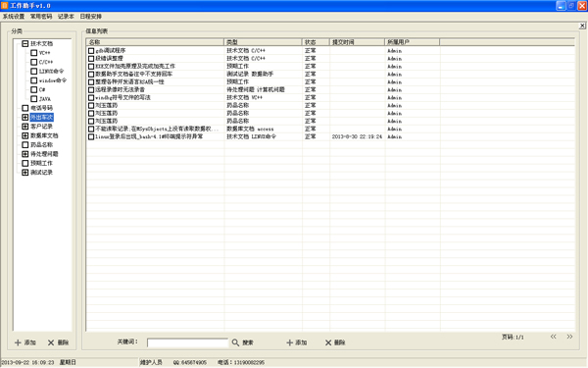
Task: Expand the 数据库文档 tree node
Action: (x=24, y=135)
